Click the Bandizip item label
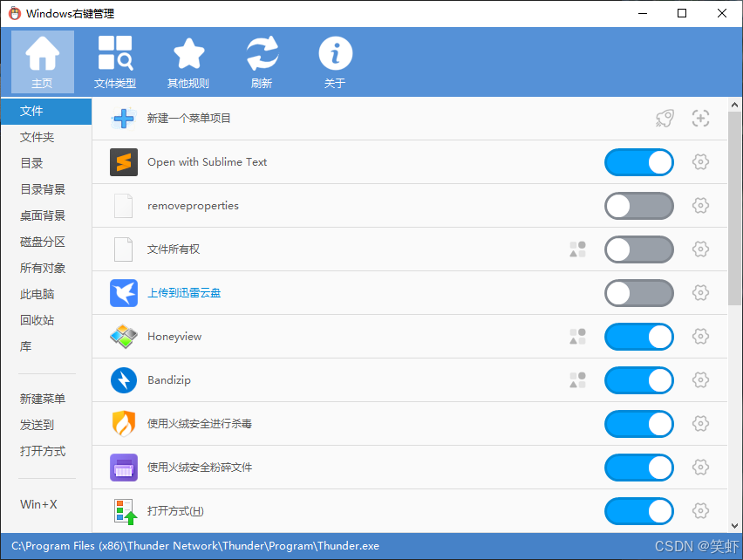Screen dimensions: 743x560 (x=169, y=380)
